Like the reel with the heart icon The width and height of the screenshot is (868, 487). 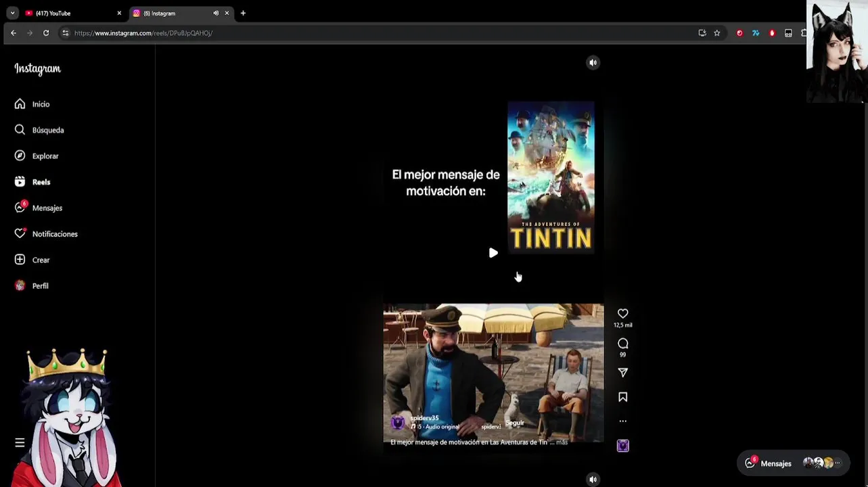tap(623, 313)
